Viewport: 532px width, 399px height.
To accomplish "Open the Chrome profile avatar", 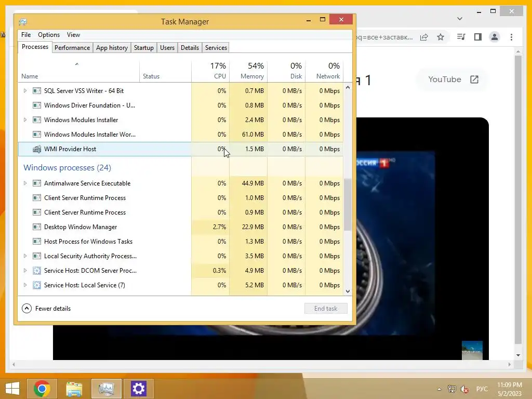I will (495, 37).
